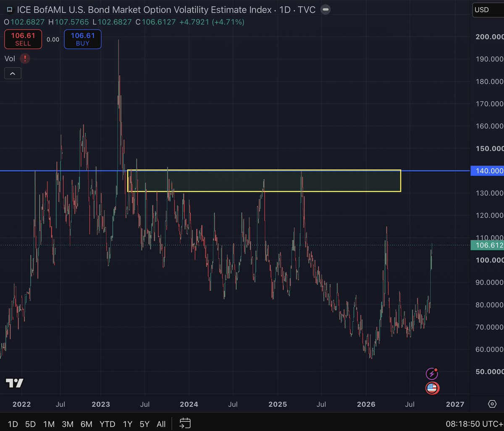Click the volume error warning icon
The width and height of the screenshot is (504, 431).
tap(25, 58)
